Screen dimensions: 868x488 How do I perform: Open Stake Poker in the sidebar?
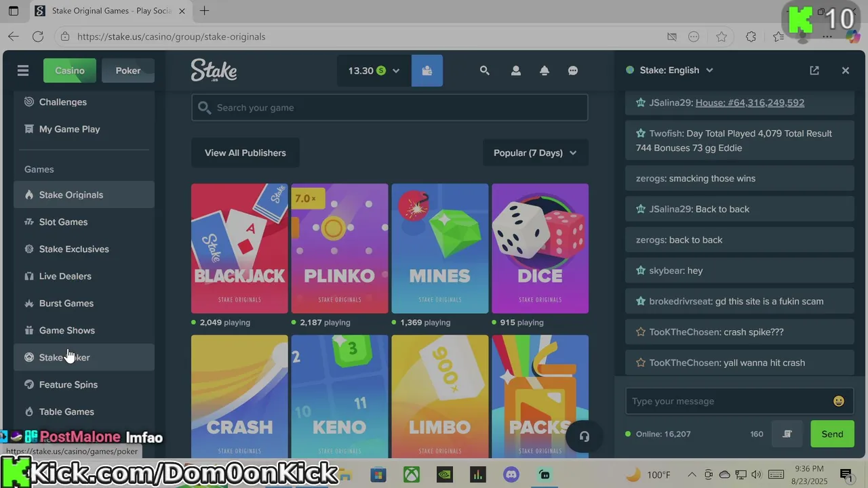pos(84,357)
